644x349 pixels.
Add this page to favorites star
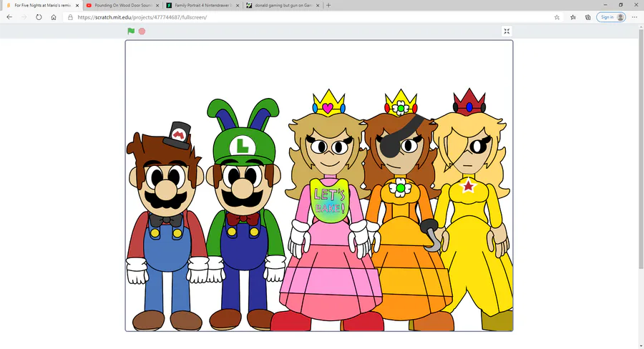coord(557,17)
